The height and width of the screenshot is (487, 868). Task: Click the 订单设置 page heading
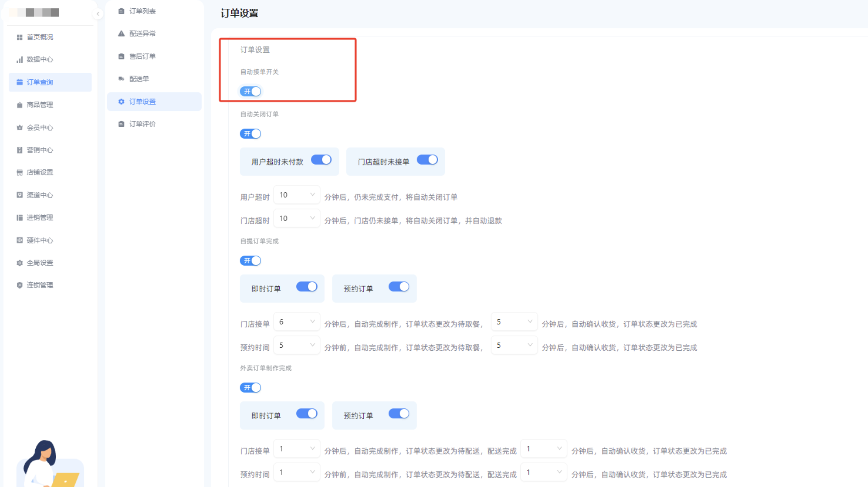(x=239, y=13)
